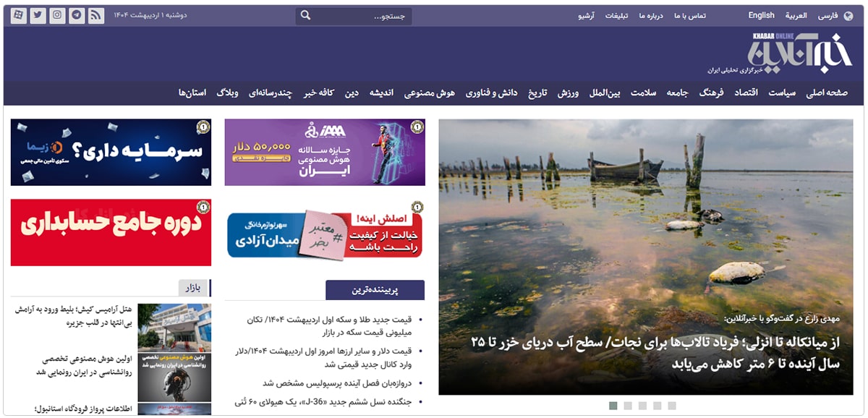Open KhabarOnline's Twitter page
The width and height of the screenshot is (868, 418).
38,14
